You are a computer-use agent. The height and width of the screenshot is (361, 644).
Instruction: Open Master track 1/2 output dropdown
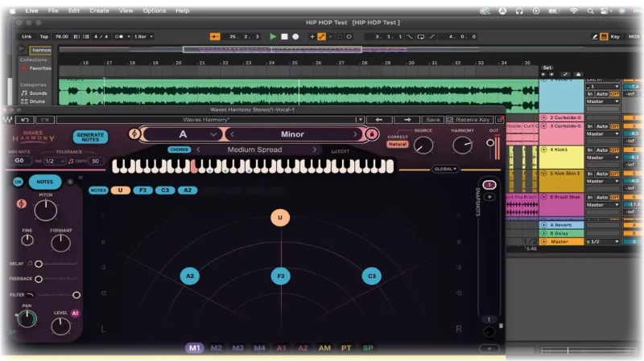(602, 242)
